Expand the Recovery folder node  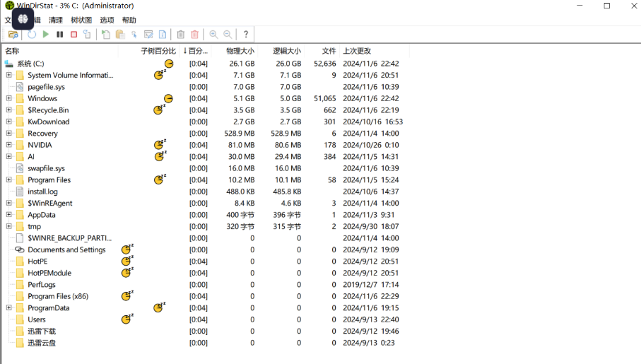[x=9, y=133]
